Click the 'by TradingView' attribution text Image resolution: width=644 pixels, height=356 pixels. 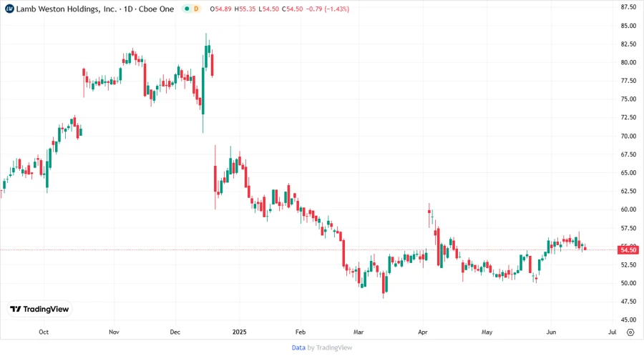330,347
